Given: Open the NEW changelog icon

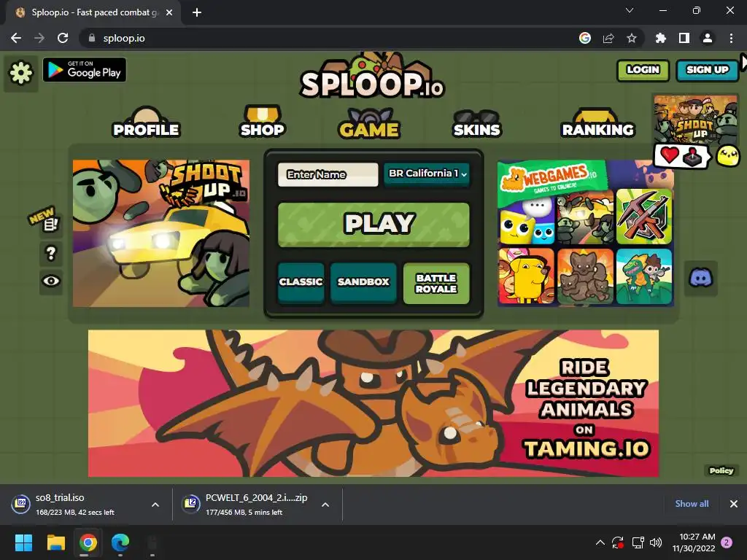Looking at the screenshot, I should point(50,225).
